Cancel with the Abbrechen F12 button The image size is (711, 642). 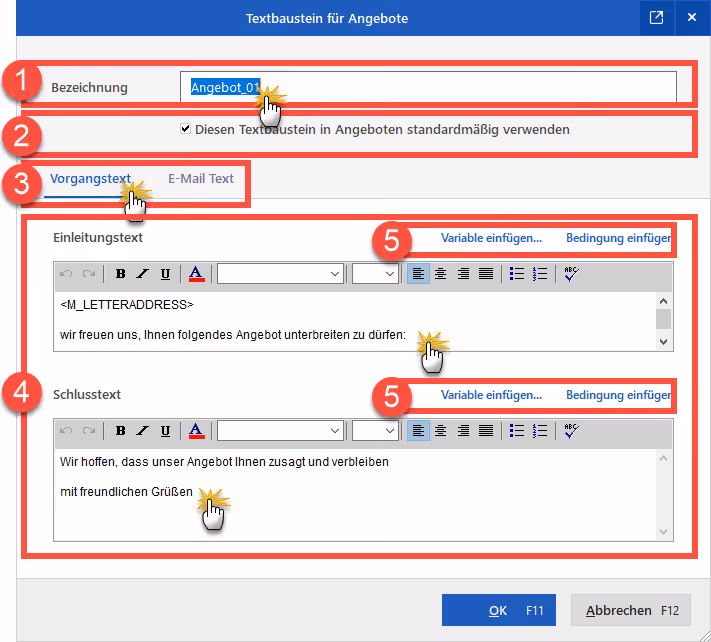pos(631,610)
